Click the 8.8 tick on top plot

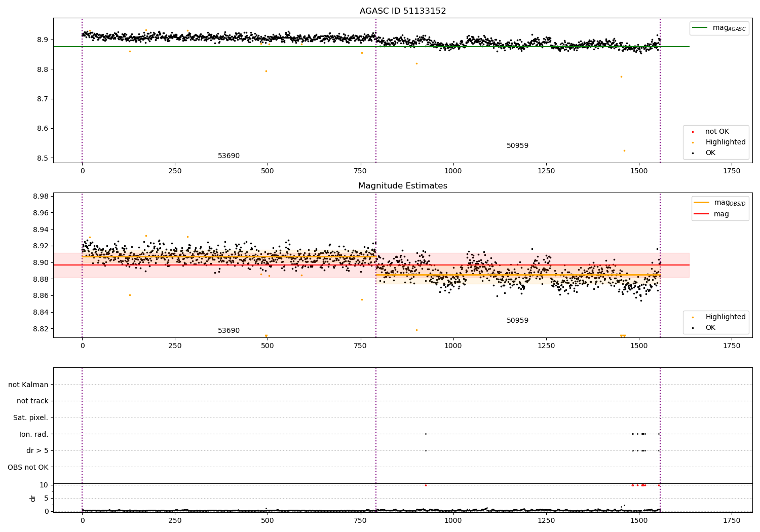pyautogui.click(x=43, y=69)
